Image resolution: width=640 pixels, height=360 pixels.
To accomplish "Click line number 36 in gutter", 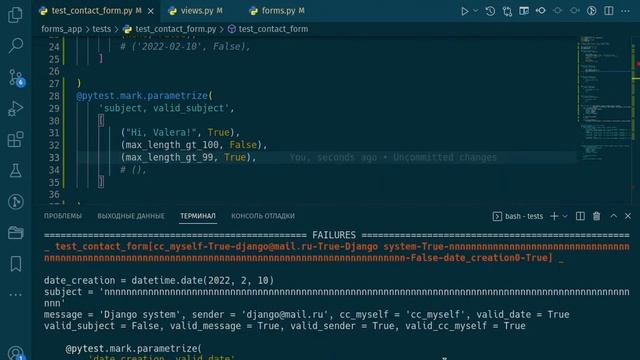I will click(54, 194).
